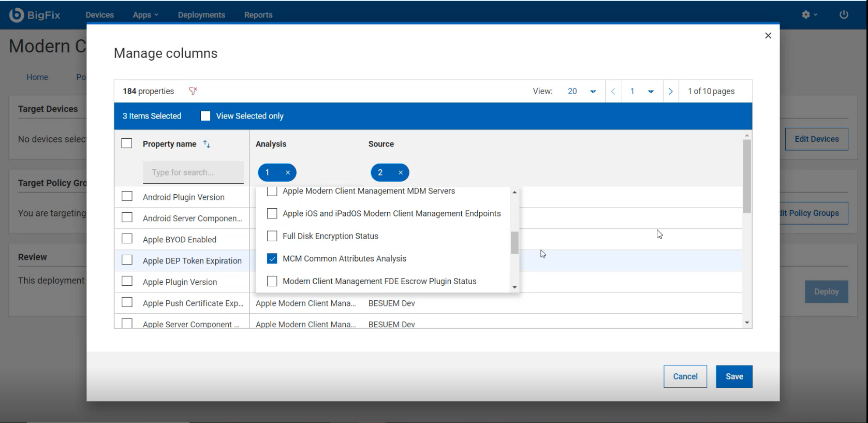Click the Property name search field

(x=193, y=172)
